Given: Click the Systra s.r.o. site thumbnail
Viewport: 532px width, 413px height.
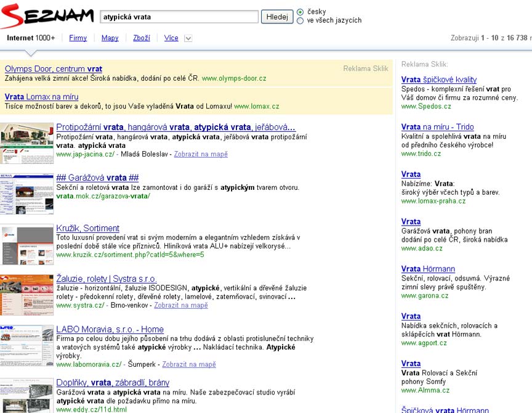Looking at the screenshot, I should coord(27,295).
